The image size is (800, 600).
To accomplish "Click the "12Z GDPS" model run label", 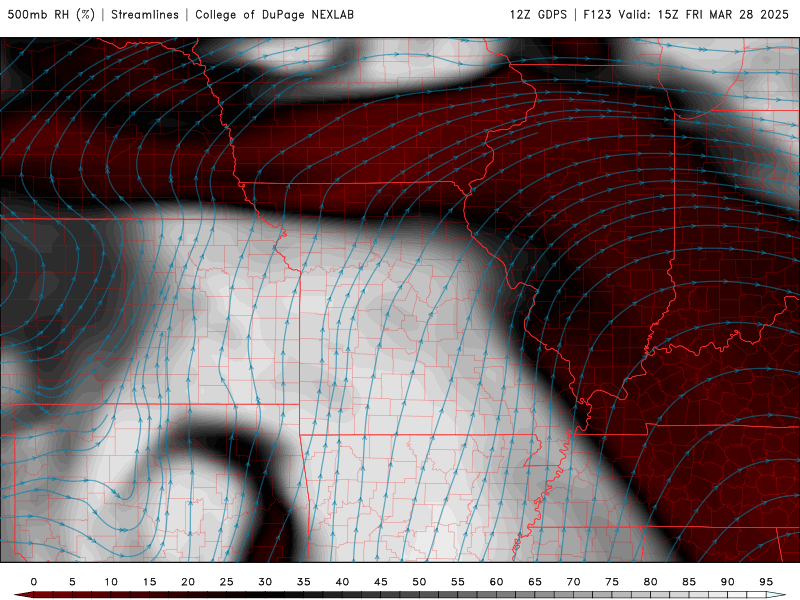I will pos(538,15).
